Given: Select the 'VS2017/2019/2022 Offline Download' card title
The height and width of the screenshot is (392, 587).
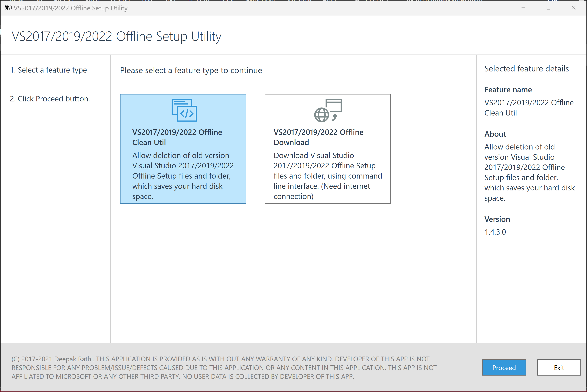Looking at the screenshot, I should [x=318, y=137].
